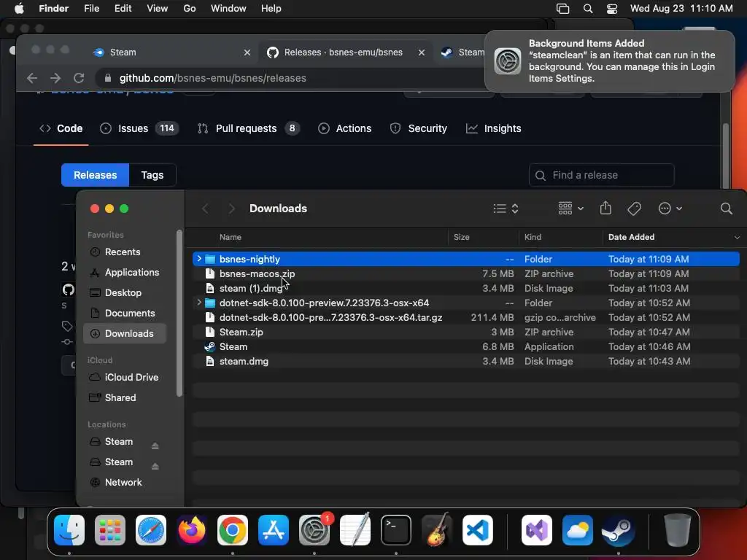The height and width of the screenshot is (560, 747).
Task: Open Finder from the Dock
Action: click(x=69, y=530)
